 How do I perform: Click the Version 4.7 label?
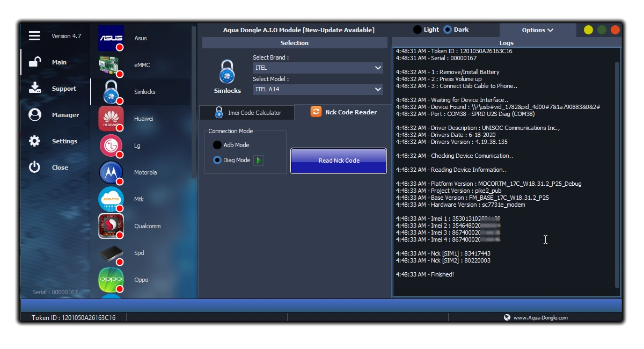click(x=67, y=36)
